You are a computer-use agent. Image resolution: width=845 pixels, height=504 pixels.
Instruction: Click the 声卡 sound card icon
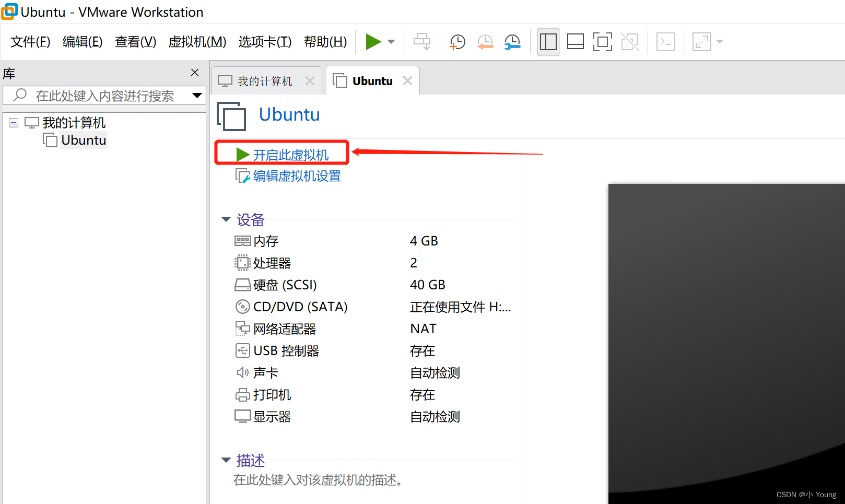click(x=243, y=372)
